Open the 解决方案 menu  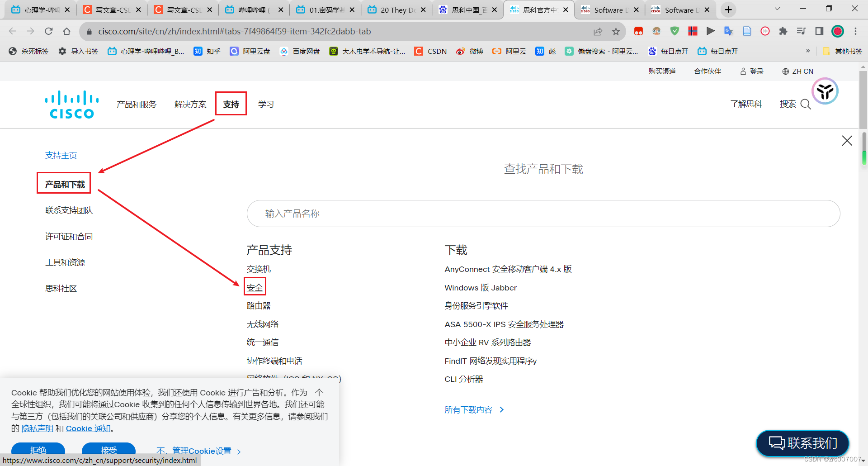point(190,105)
